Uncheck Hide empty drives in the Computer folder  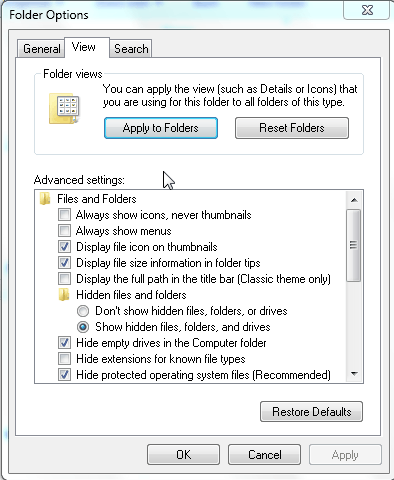tap(64, 343)
